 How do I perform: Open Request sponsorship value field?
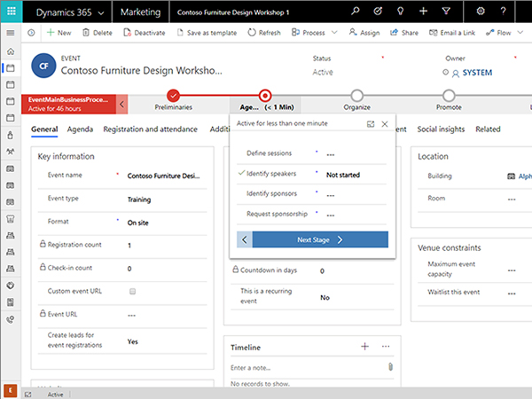pyautogui.click(x=356, y=215)
